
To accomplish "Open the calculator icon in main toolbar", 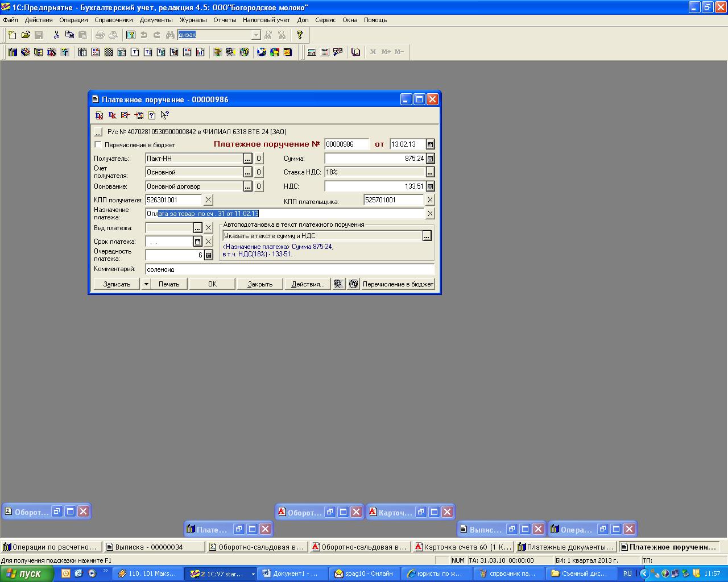I will [x=312, y=52].
